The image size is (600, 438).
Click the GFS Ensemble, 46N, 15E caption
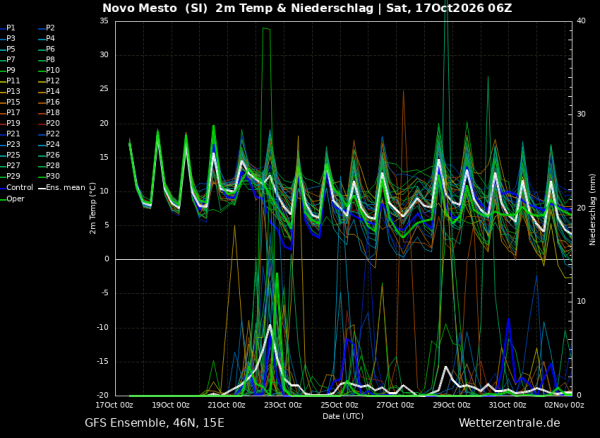155,423
